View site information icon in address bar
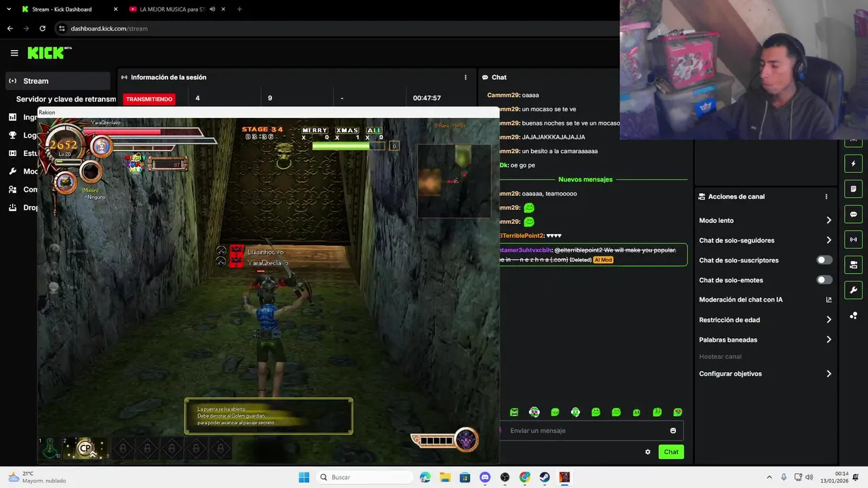This screenshot has height=488, width=868. pyautogui.click(x=62, y=28)
